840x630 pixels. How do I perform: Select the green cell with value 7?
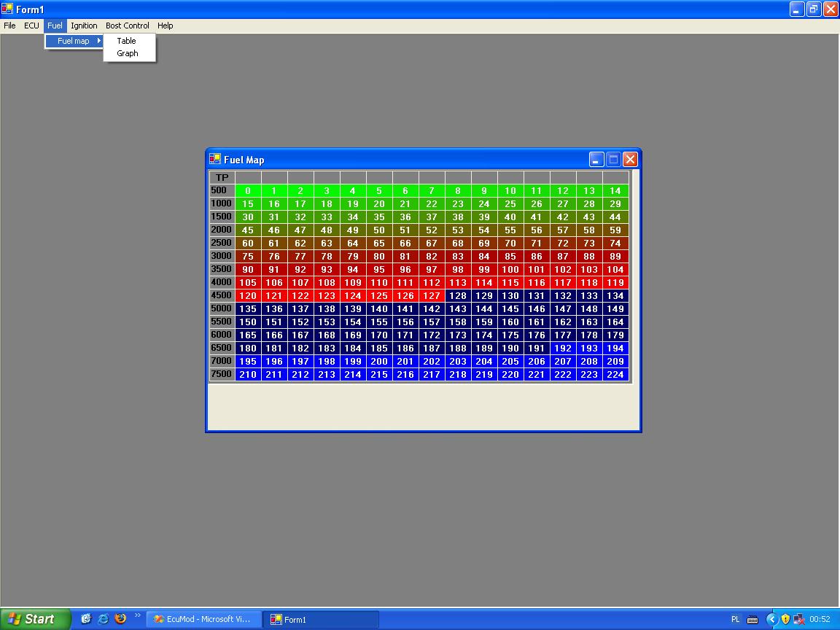click(x=432, y=191)
